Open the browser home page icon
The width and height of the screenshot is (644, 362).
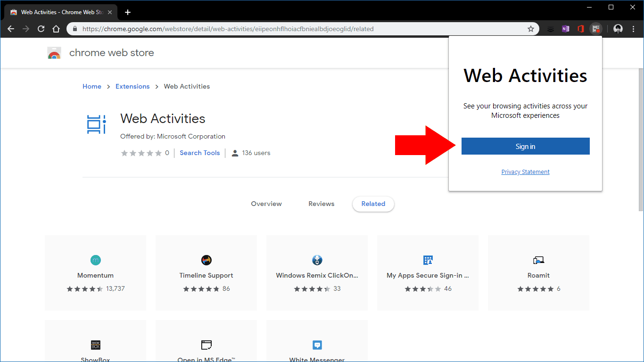56,29
